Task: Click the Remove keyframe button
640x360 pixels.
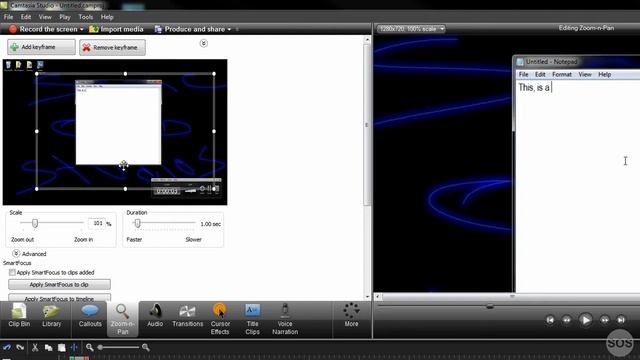Action: coord(112,47)
